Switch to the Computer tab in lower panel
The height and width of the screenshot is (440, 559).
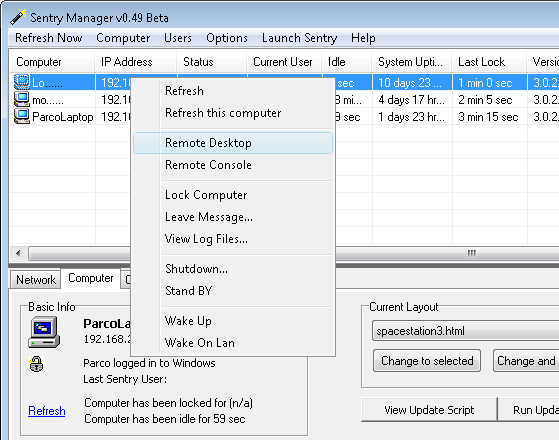(91, 278)
